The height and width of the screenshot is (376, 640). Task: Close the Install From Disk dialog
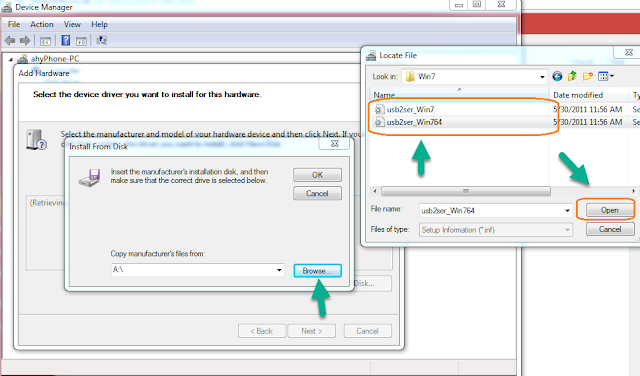tap(334, 144)
